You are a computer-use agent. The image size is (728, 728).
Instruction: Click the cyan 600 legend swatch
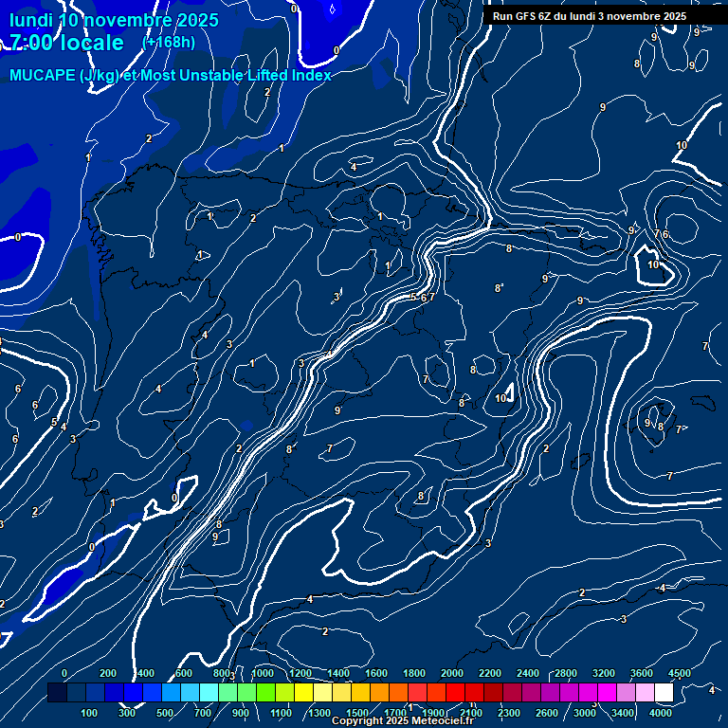tap(171, 693)
